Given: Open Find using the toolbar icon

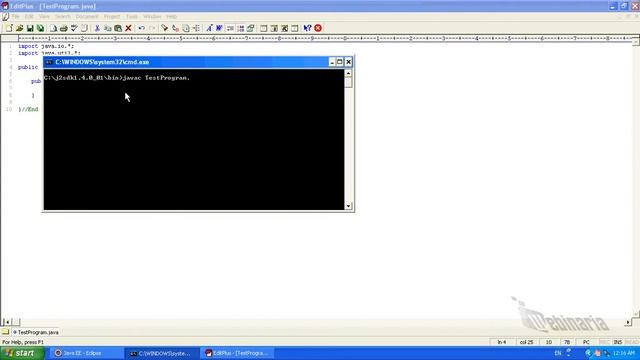Looking at the screenshot, I should tap(164, 28).
